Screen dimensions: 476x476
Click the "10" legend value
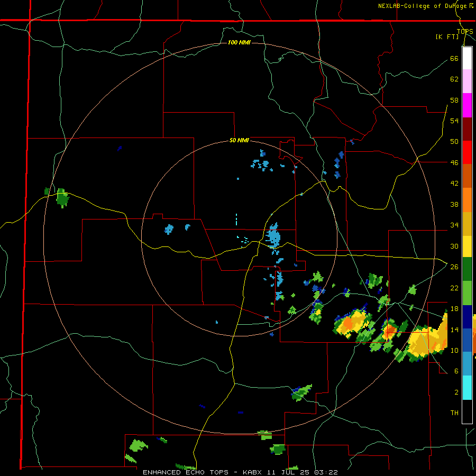coord(454,351)
